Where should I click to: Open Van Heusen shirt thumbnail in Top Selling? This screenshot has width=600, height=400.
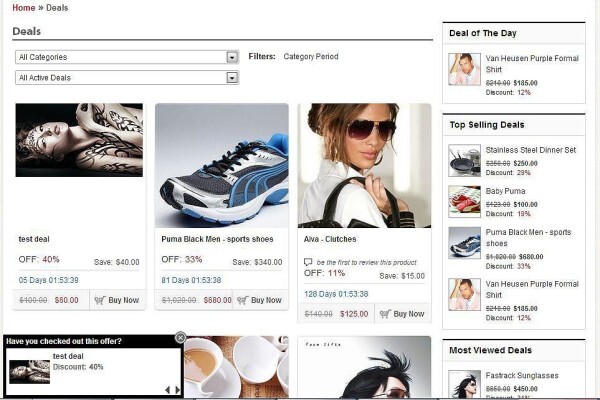[x=465, y=294]
